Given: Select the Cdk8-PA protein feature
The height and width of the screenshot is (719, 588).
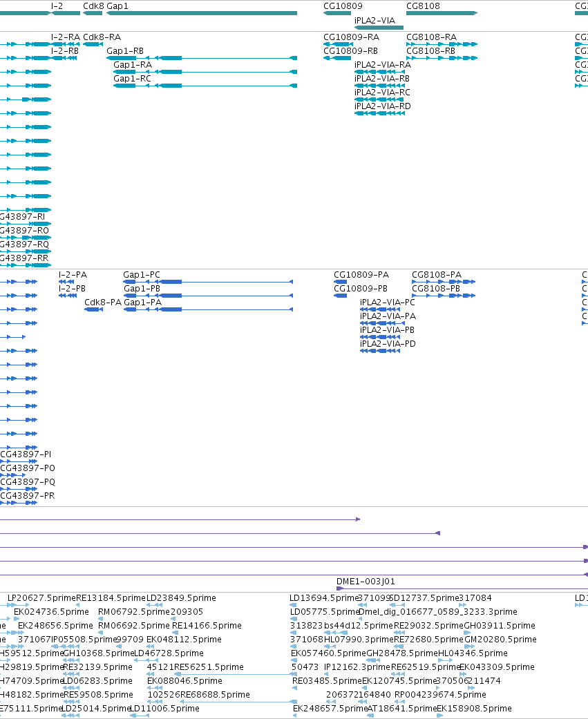Looking at the screenshot, I should pos(93,309).
